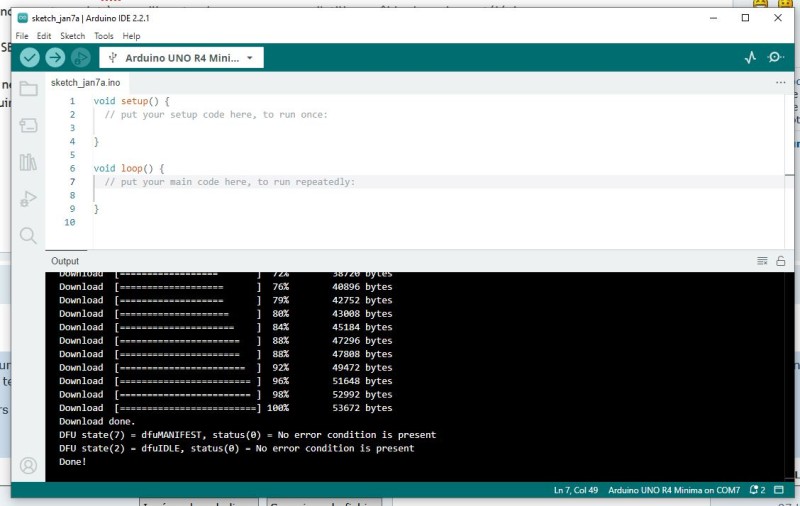This screenshot has width=800, height=506.
Task: Click the dfuMANIFEST output line
Action: [247, 435]
